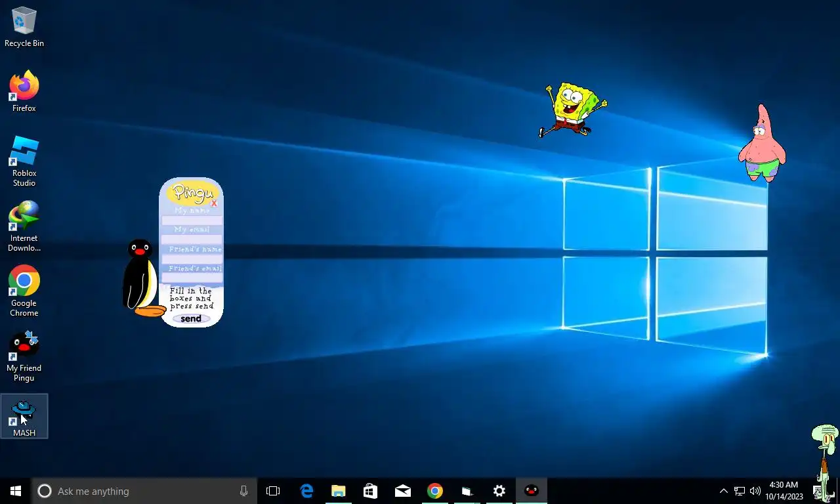Select the Internet Download Manager shortcut

[24, 226]
